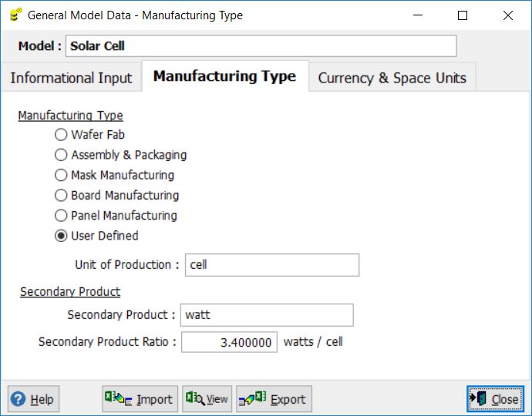Choose Assembly & Packaging manufacturing type

(61, 155)
